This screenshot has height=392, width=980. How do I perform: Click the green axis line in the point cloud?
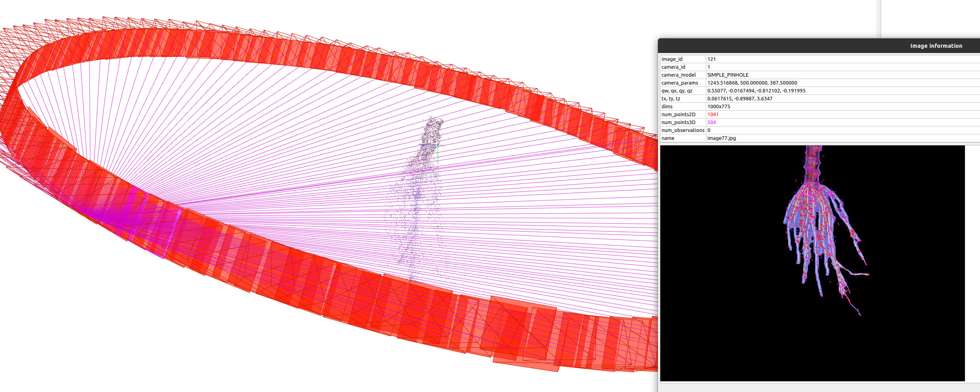pos(438,154)
